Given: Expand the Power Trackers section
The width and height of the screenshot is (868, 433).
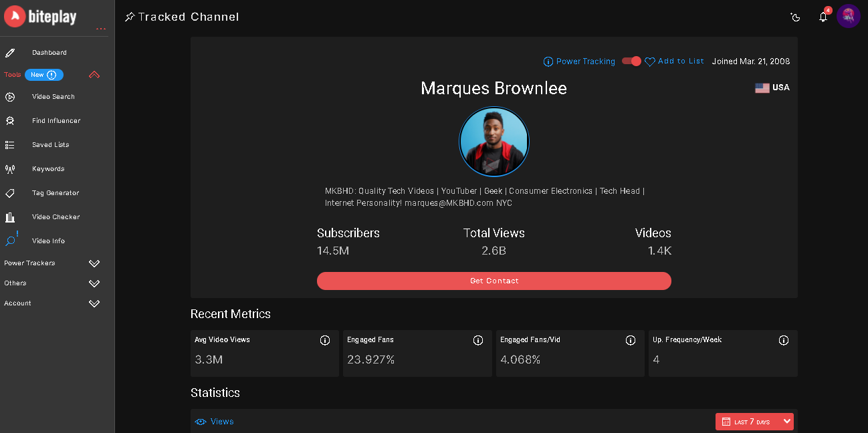Looking at the screenshot, I should coord(94,263).
